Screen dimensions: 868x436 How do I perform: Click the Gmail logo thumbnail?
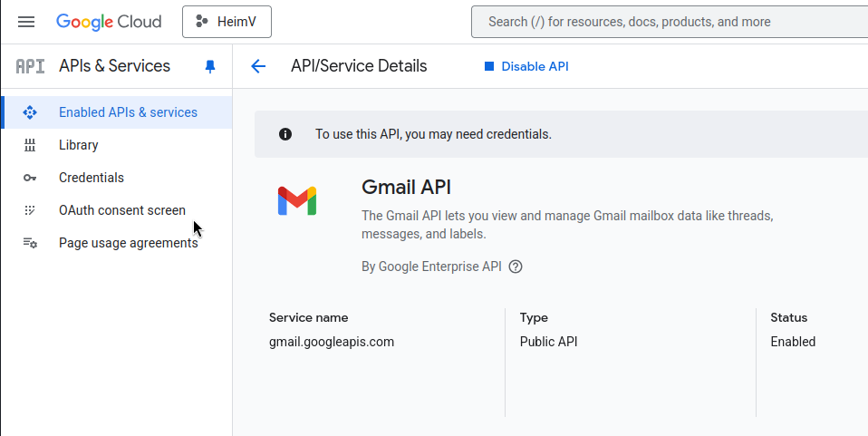[x=297, y=200]
